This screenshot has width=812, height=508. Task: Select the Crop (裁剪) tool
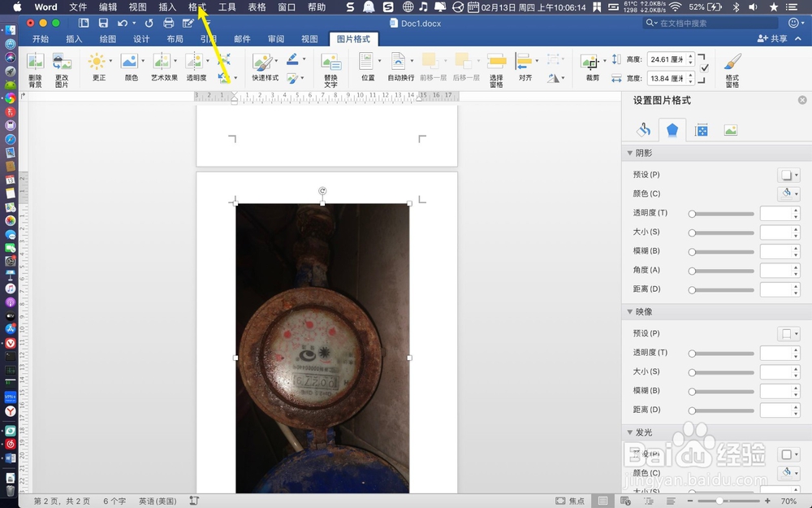click(590, 63)
